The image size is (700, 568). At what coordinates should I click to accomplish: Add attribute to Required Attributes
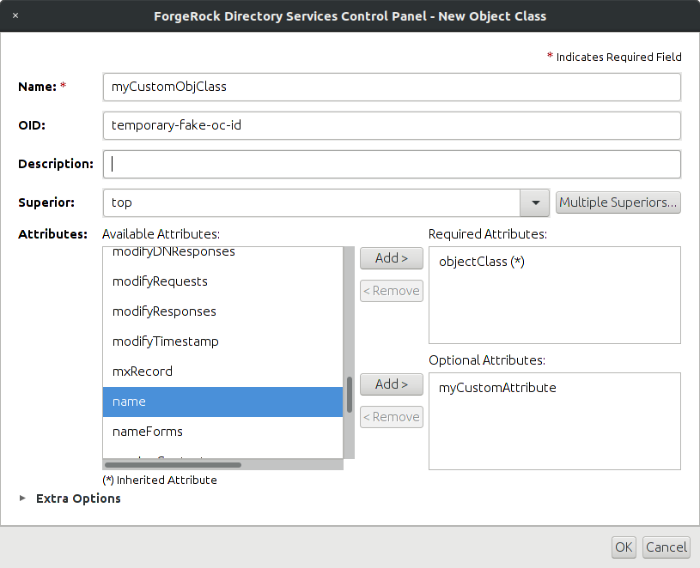tap(392, 259)
